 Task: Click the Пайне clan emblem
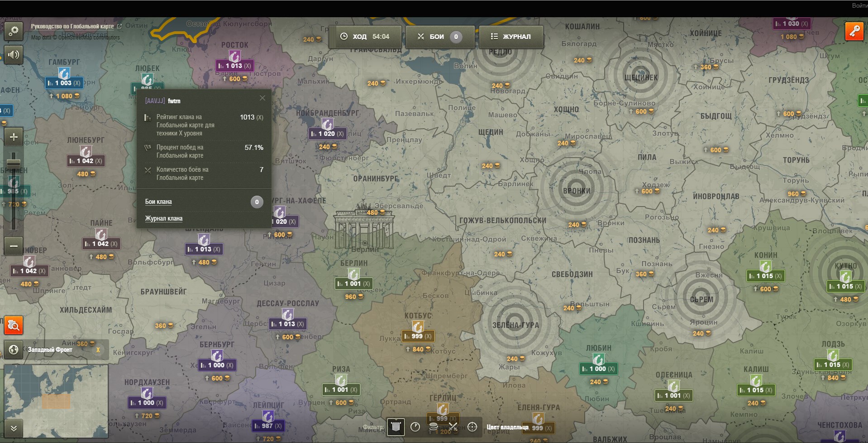click(x=101, y=234)
